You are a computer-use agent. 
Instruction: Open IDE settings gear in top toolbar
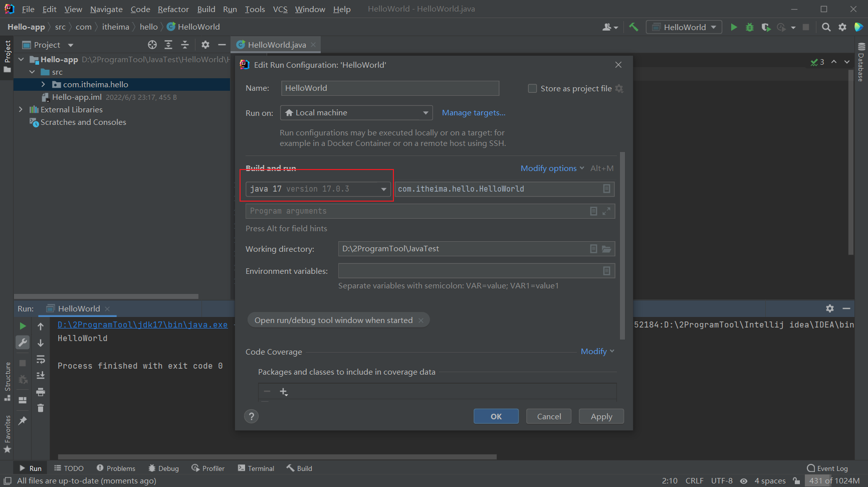point(842,27)
